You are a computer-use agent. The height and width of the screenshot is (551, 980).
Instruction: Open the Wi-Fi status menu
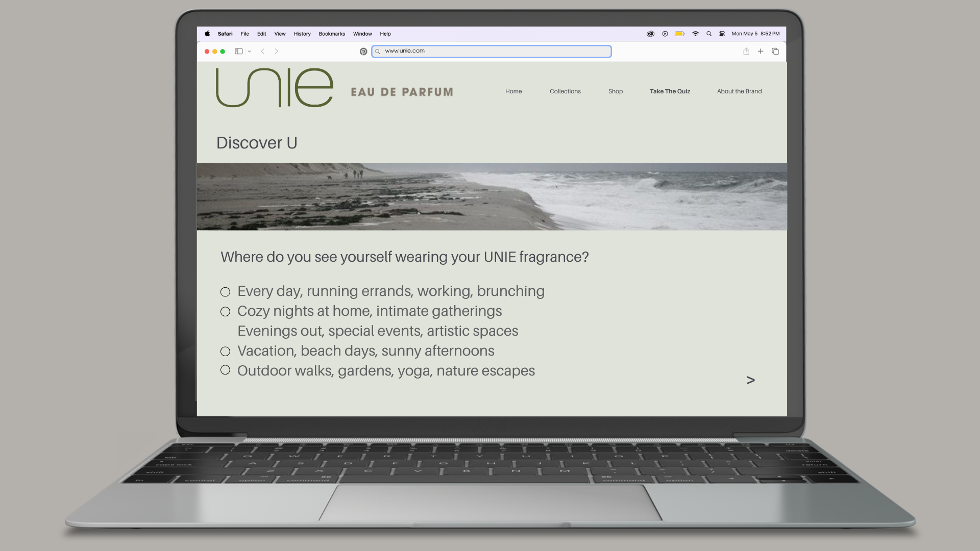point(695,34)
